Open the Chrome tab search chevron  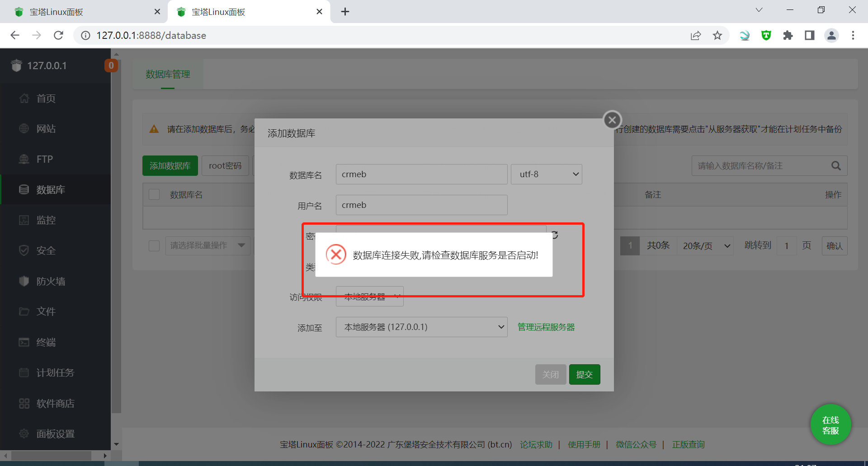coord(759,10)
